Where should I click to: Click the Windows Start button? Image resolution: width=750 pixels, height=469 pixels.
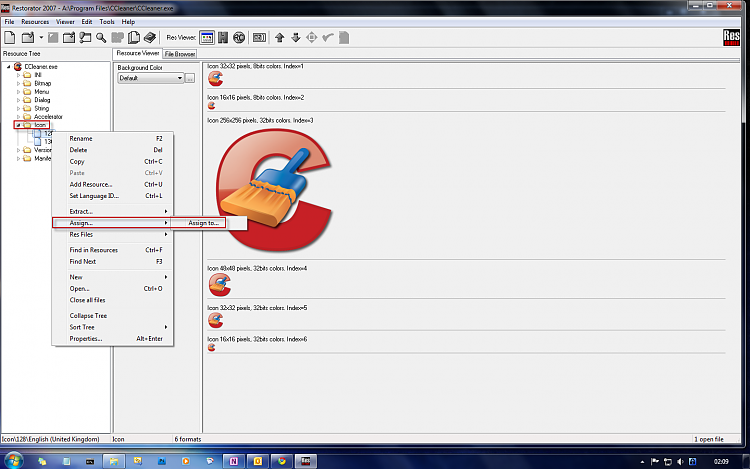tap(13, 461)
